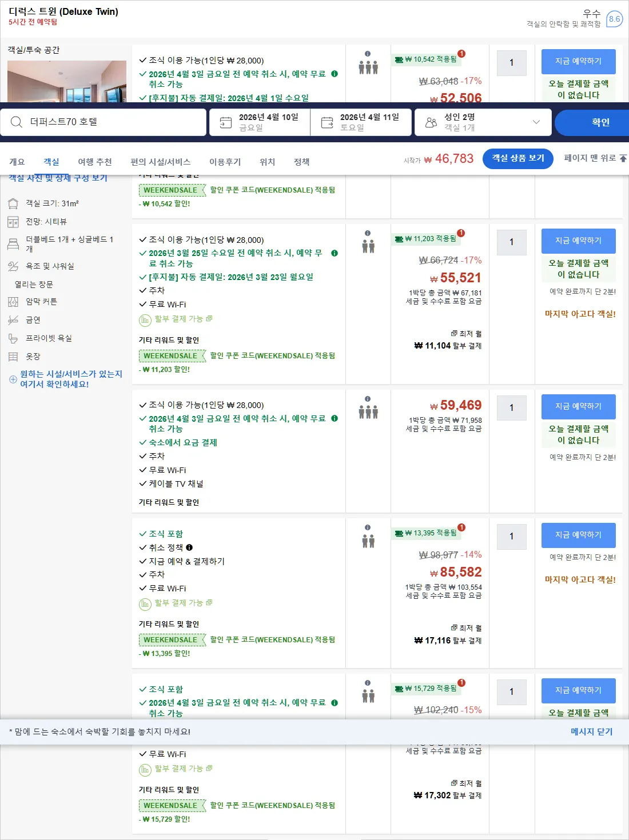Click 지금 예약하기 for the ₩52,506 offer
Image resolution: width=629 pixels, height=840 pixels.
point(579,61)
